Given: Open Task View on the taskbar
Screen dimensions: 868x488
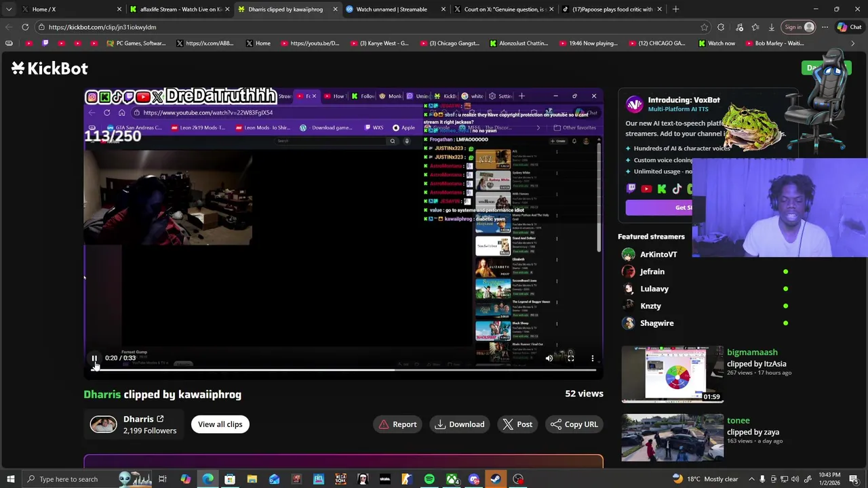Looking at the screenshot, I should tap(163, 479).
